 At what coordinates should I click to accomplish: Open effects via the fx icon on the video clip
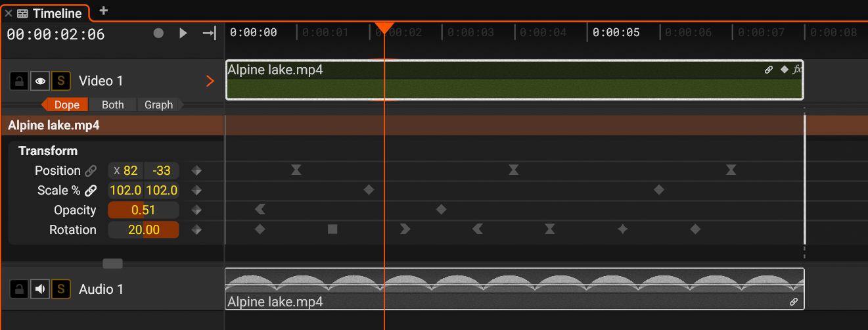(798, 70)
